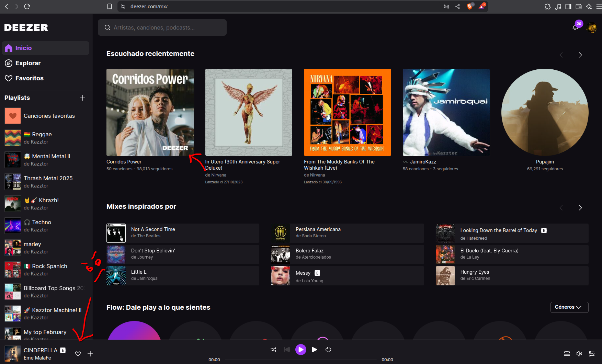Open Mental Metal II playlist

tap(45, 160)
